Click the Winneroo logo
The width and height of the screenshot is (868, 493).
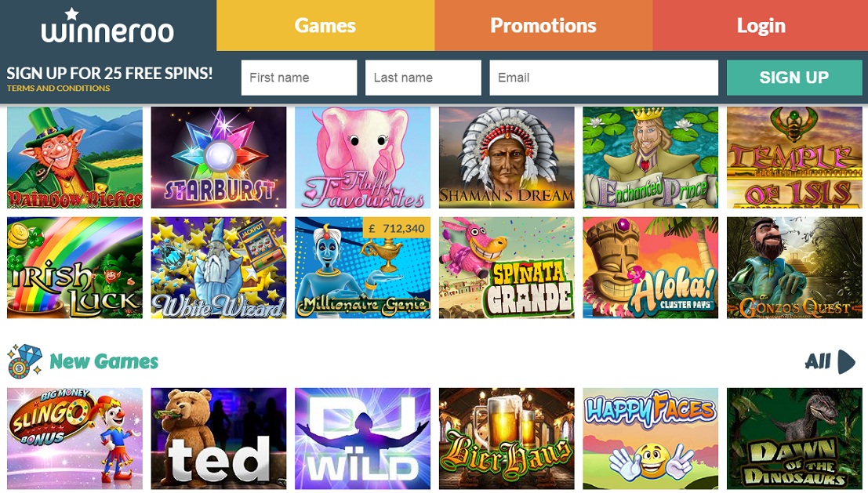(107, 26)
